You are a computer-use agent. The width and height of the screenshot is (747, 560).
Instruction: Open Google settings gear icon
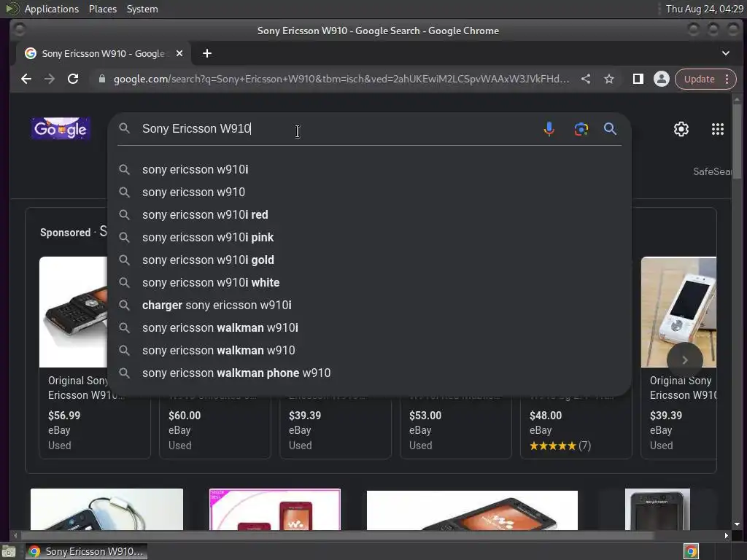pyautogui.click(x=681, y=129)
